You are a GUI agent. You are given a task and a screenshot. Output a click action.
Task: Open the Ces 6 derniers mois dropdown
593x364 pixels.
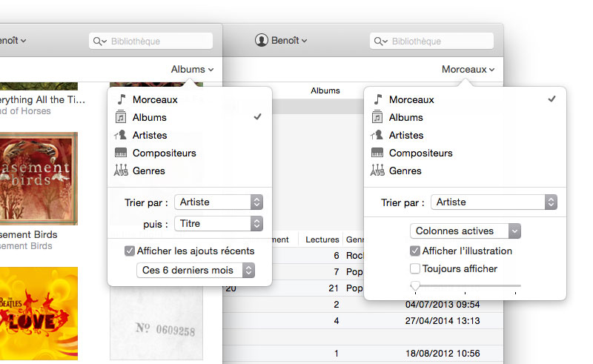196,270
